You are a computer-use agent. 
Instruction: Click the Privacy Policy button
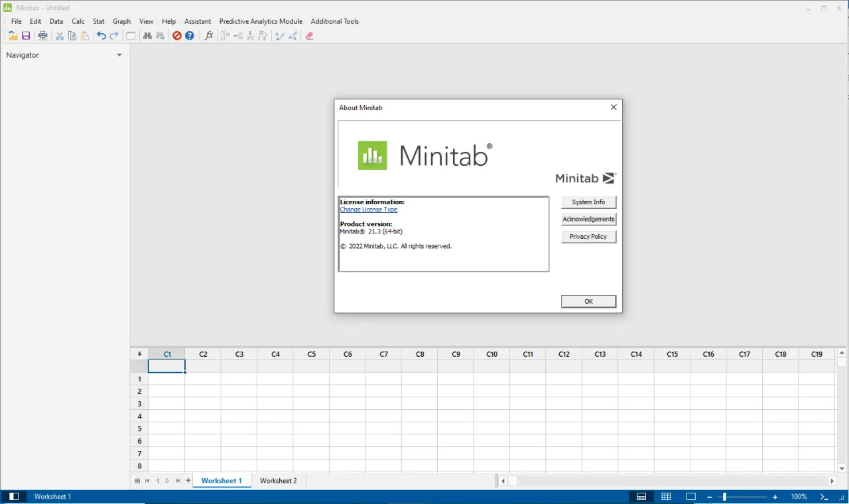click(588, 237)
